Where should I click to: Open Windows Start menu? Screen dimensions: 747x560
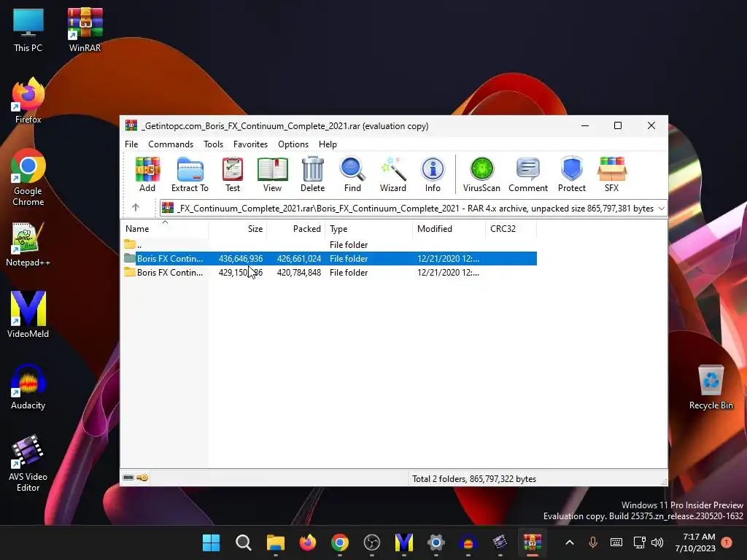[211, 542]
